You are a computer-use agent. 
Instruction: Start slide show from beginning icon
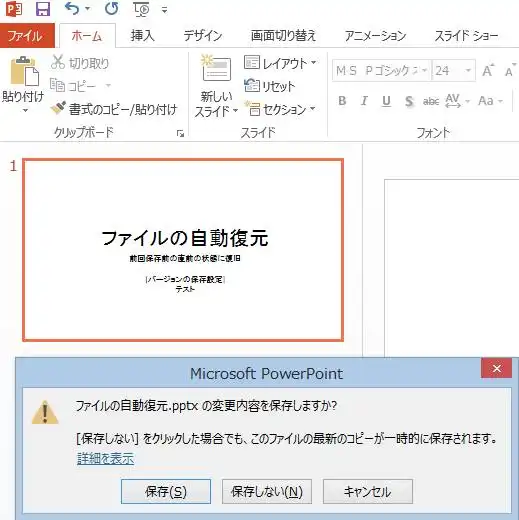coord(141,9)
